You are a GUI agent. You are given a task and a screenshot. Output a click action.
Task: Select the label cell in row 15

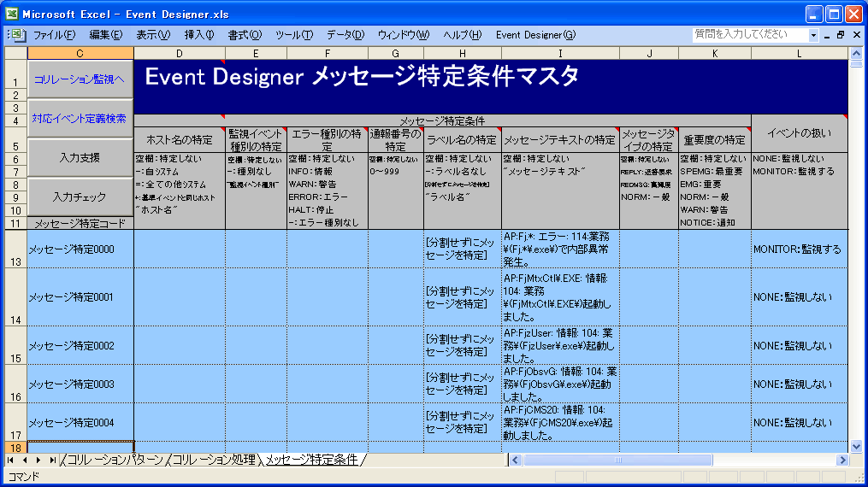coord(463,345)
